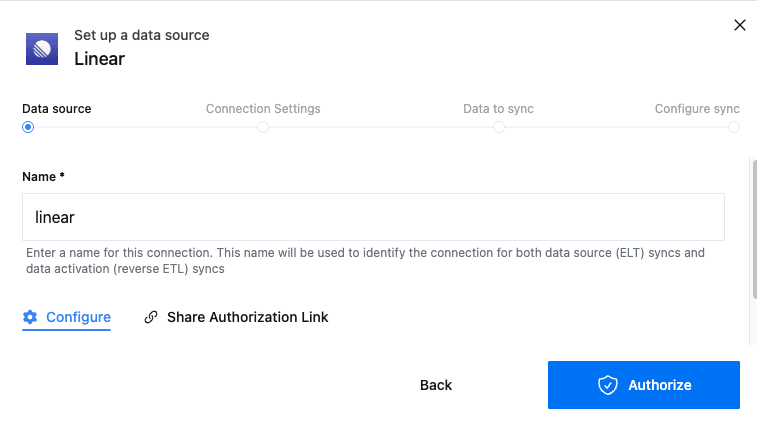Image resolution: width=757 pixels, height=421 pixels.
Task: Click the Connection Settings step label
Action: point(263,109)
